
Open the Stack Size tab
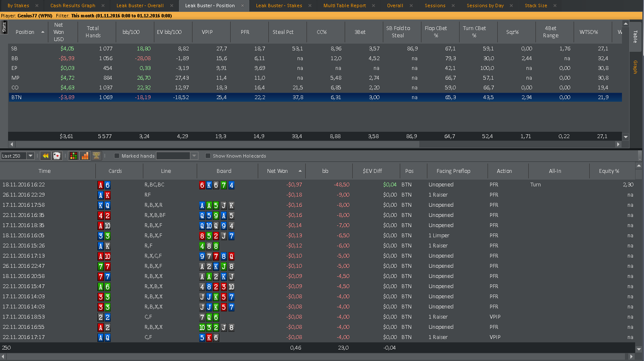tap(536, 6)
